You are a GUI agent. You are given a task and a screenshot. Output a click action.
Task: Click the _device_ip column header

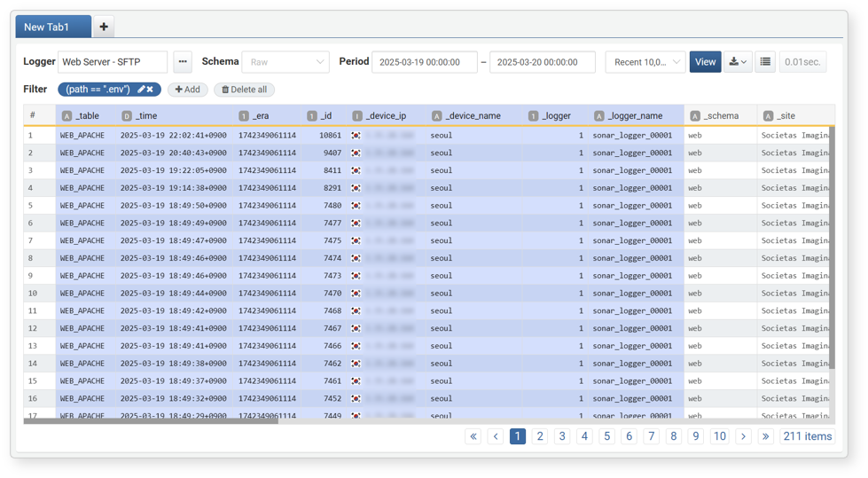pyautogui.click(x=387, y=116)
